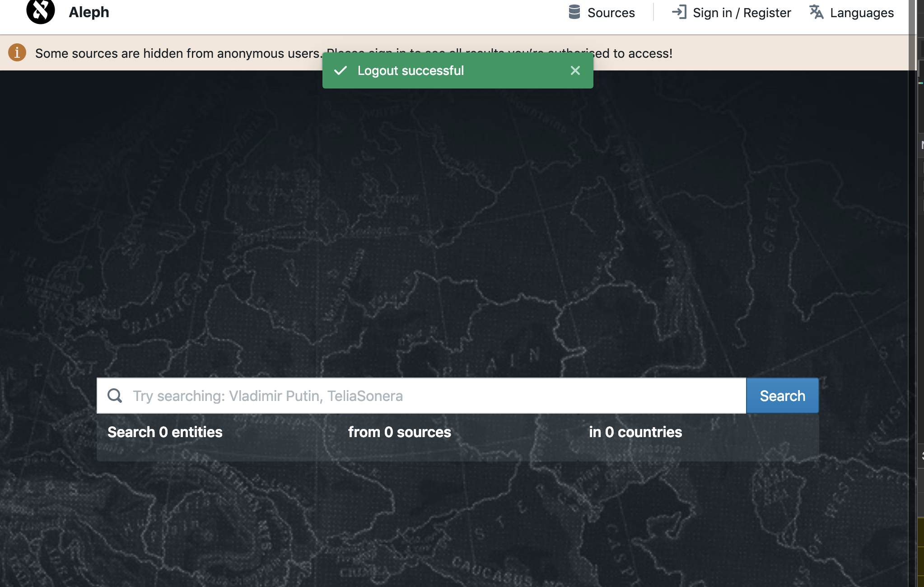
Task: Click the Aleph logo icon
Action: pos(41,11)
